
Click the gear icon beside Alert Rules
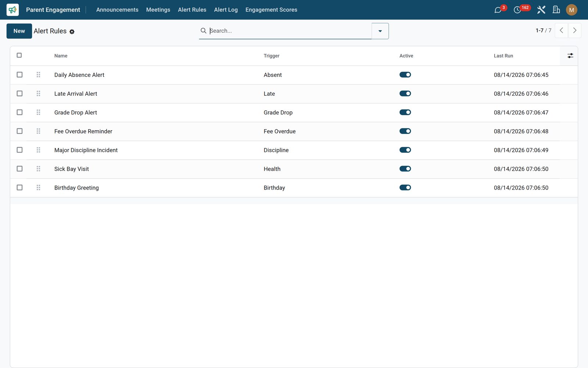coord(72,32)
